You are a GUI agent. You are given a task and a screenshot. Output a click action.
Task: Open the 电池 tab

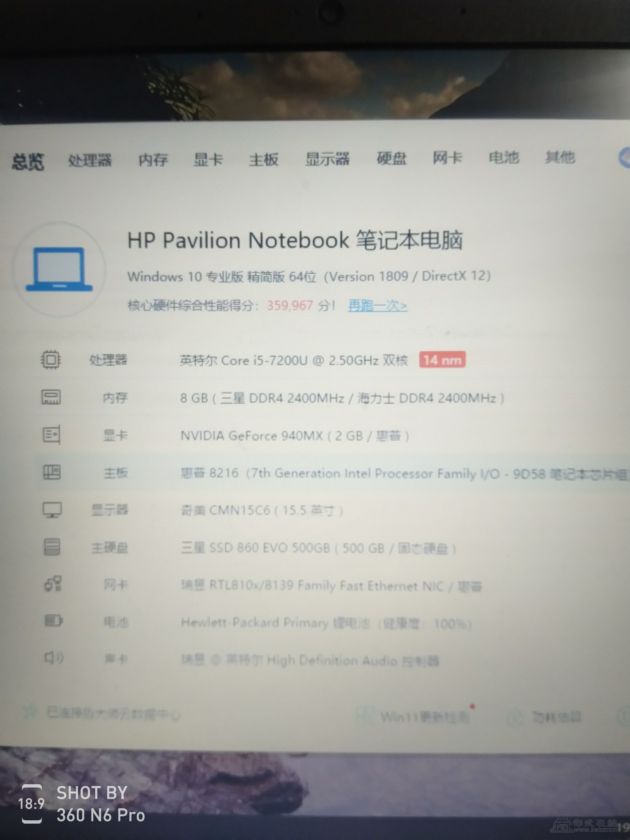tap(503, 157)
